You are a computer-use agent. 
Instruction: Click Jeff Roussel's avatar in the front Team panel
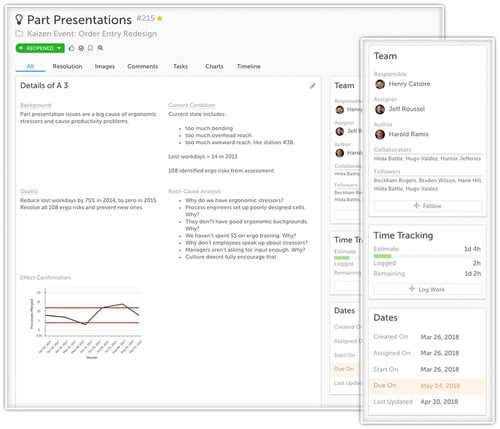(380, 109)
